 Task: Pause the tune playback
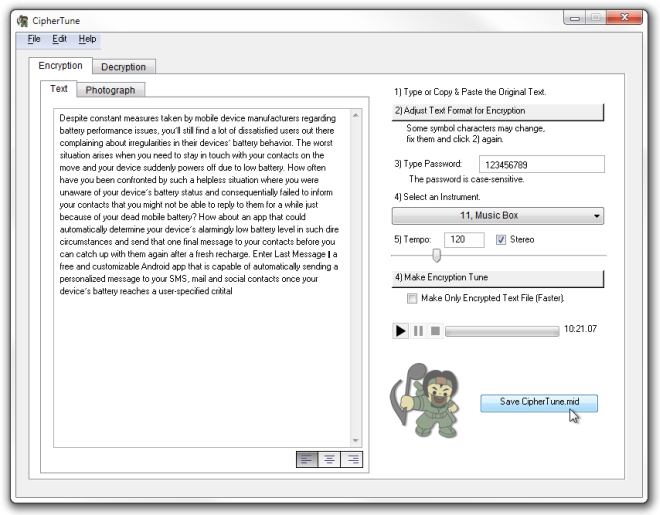tap(419, 330)
